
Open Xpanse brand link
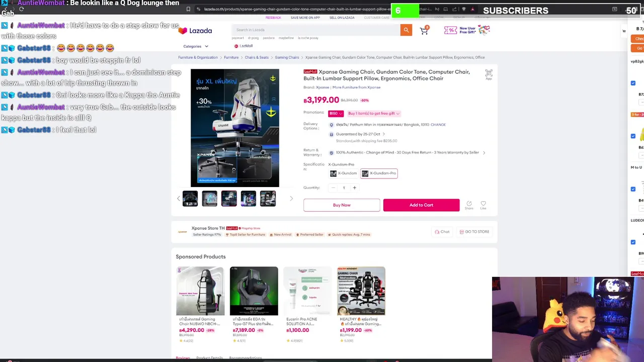323,87
